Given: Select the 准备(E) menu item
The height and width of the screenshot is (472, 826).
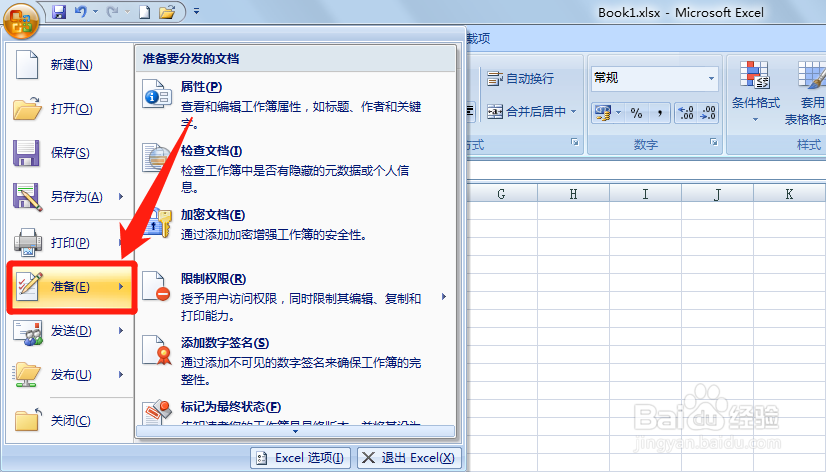Looking at the screenshot, I should 72,287.
